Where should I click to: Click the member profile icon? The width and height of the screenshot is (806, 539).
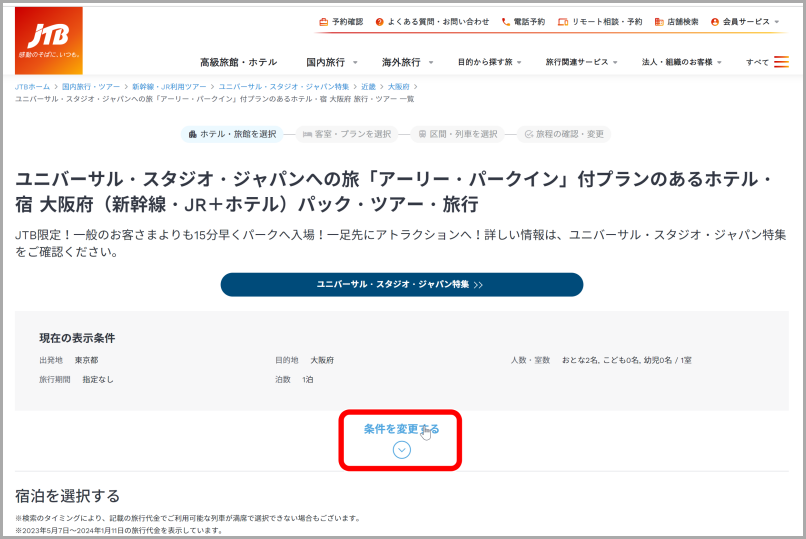pyautogui.click(x=715, y=22)
